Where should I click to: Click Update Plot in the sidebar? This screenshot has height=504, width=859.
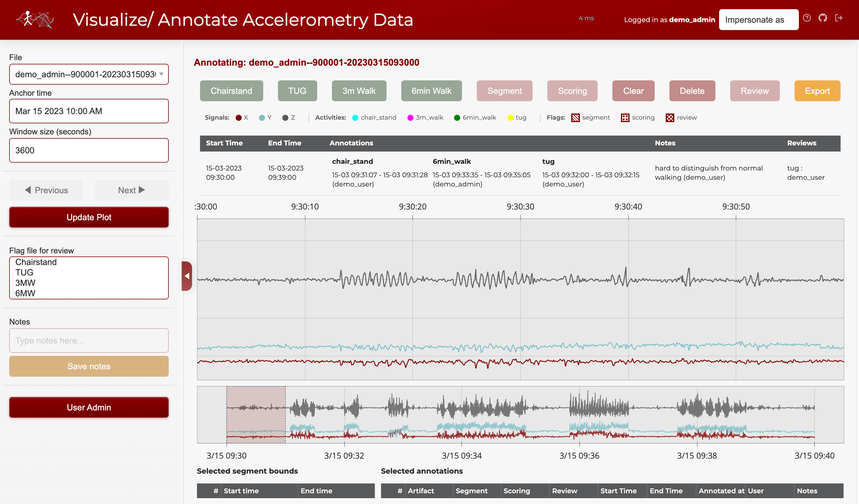tap(89, 217)
